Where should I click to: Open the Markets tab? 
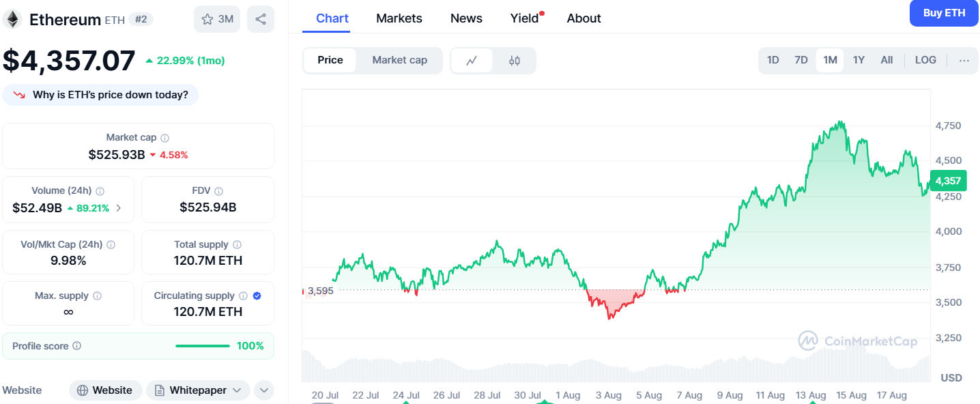[399, 18]
